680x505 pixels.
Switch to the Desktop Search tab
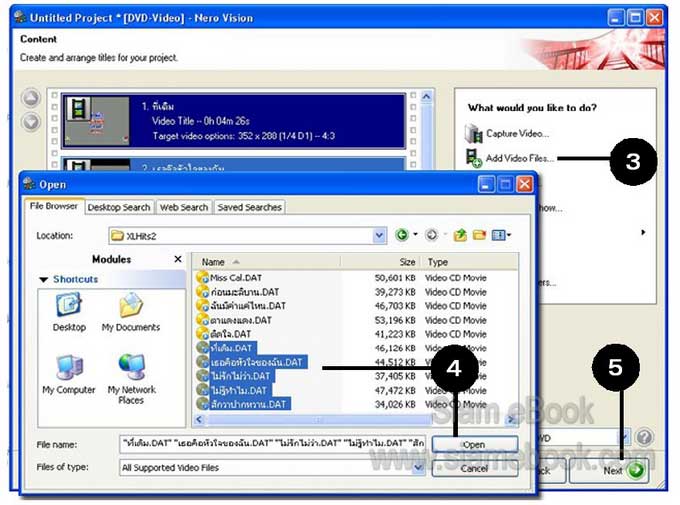[119, 207]
